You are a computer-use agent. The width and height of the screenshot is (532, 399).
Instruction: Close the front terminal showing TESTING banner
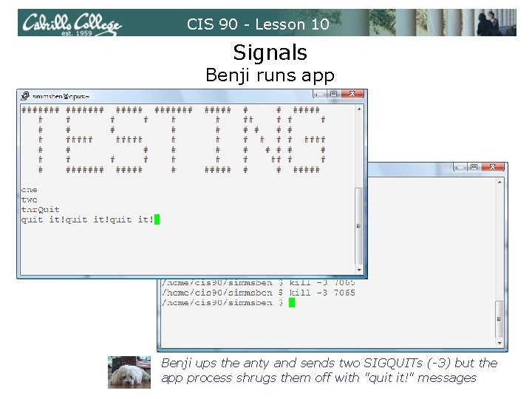pos(352,94)
